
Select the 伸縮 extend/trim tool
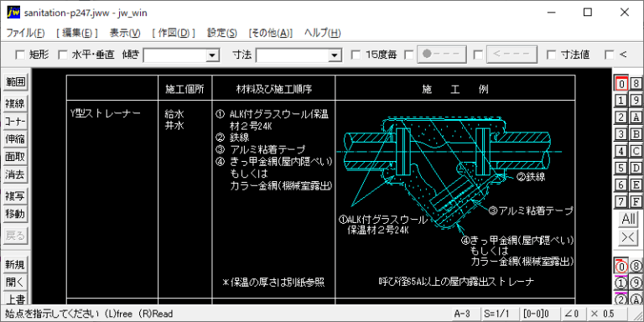coord(15,140)
